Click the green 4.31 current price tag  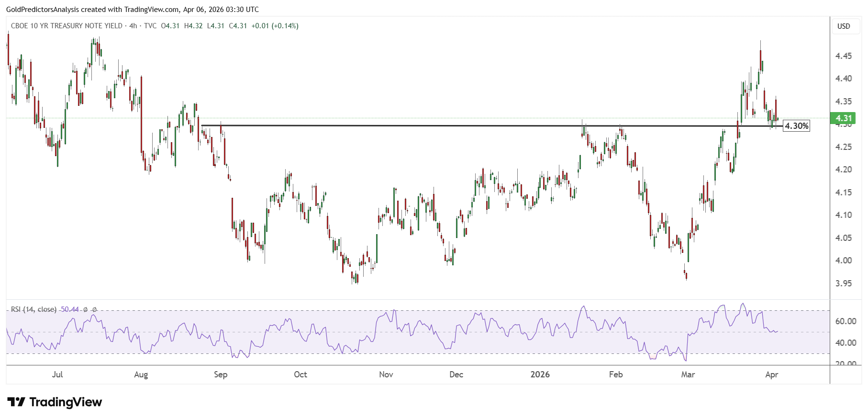[844, 118]
